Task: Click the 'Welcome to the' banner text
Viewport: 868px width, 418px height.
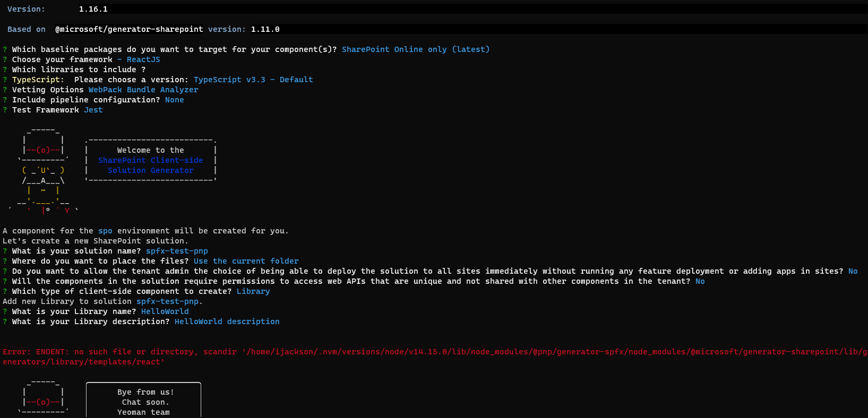Action: coord(151,150)
